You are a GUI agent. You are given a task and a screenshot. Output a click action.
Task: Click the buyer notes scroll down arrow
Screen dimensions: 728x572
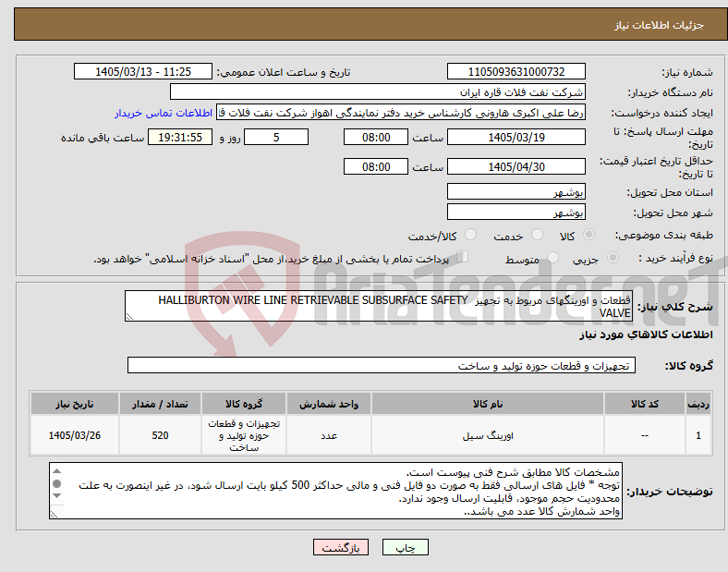coord(56,496)
